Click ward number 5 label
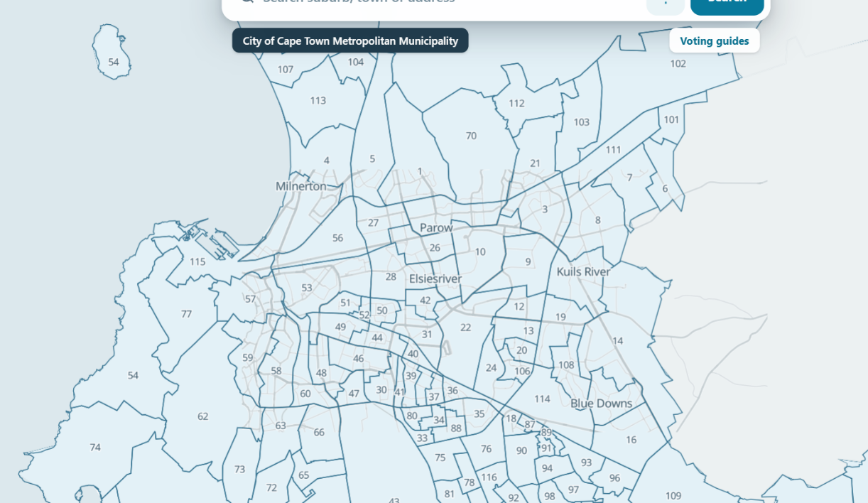Image resolution: width=868 pixels, height=503 pixels. 372,159
